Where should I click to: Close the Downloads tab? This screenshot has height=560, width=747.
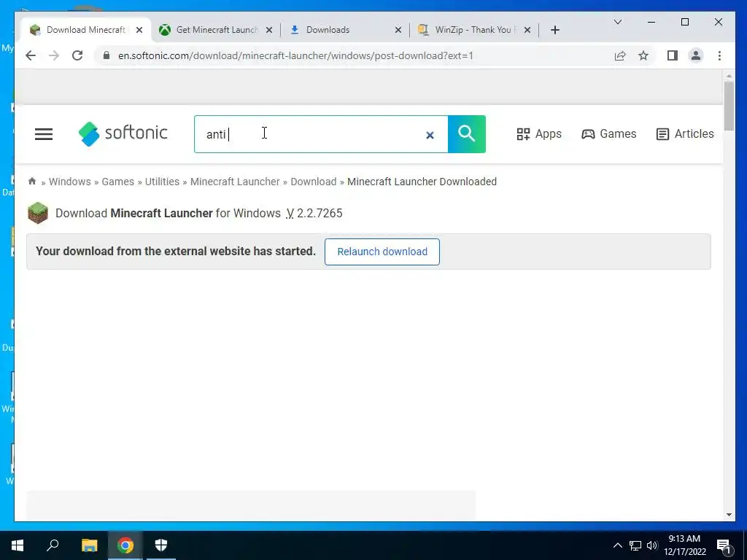click(398, 30)
